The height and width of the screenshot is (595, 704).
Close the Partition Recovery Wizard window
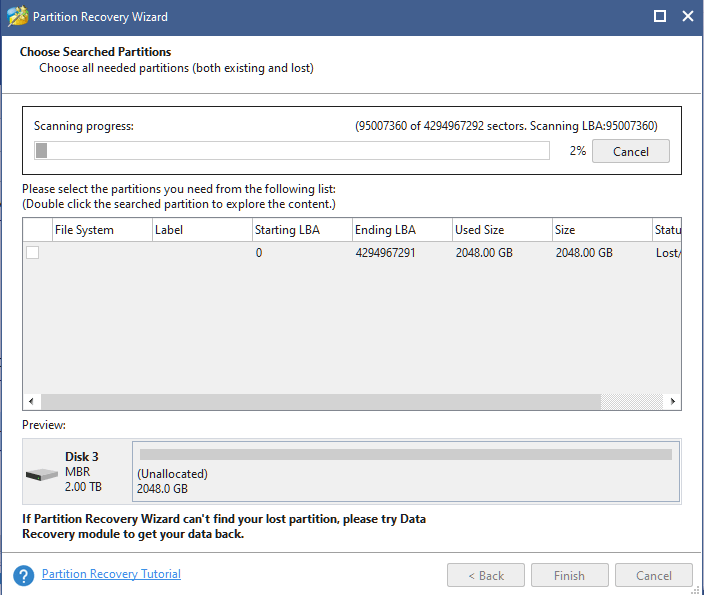[x=687, y=17]
